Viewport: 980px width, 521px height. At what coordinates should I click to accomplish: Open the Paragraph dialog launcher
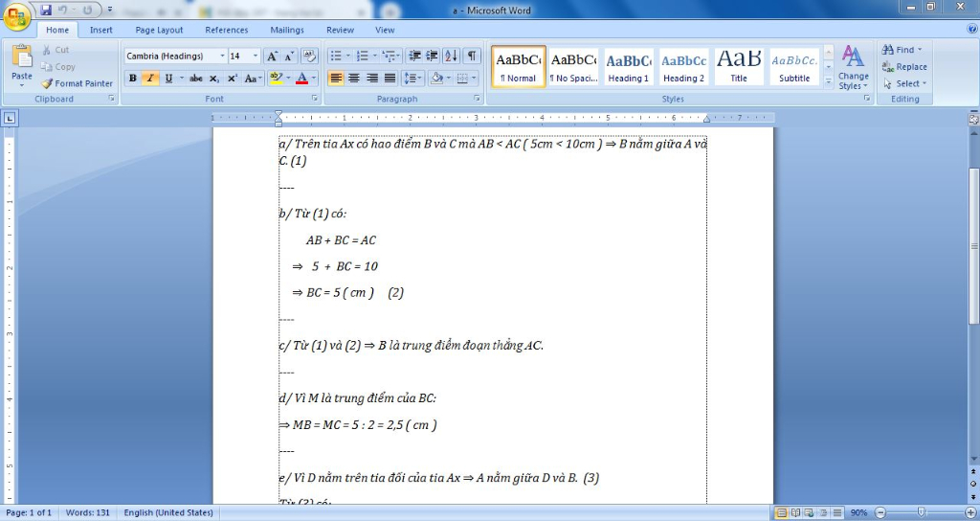click(477, 99)
